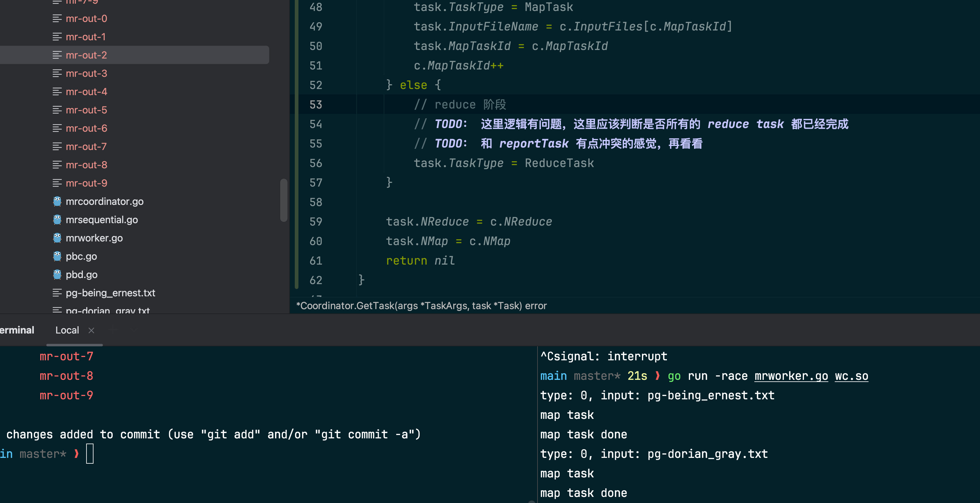This screenshot has height=503, width=980.
Task: Click the Go gopher icon for mrcoordinator.go
Action: click(57, 202)
